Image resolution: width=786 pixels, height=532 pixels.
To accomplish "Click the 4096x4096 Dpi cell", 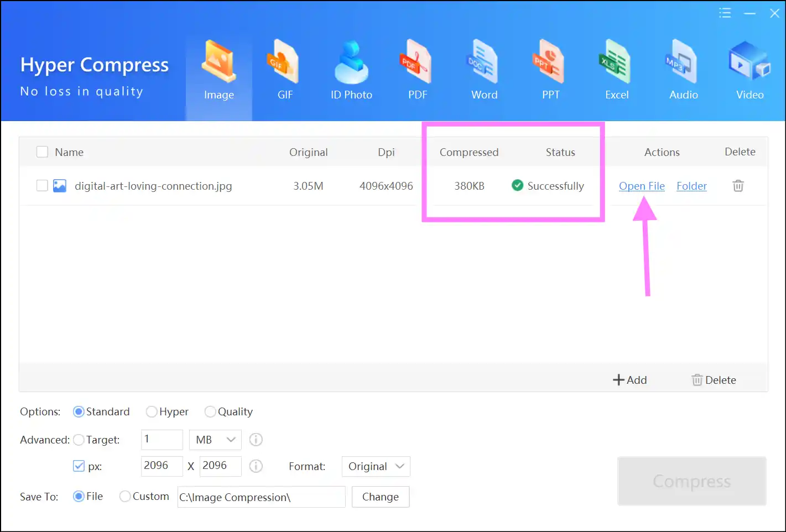I will pyautogui.click(x=386, y=186).
